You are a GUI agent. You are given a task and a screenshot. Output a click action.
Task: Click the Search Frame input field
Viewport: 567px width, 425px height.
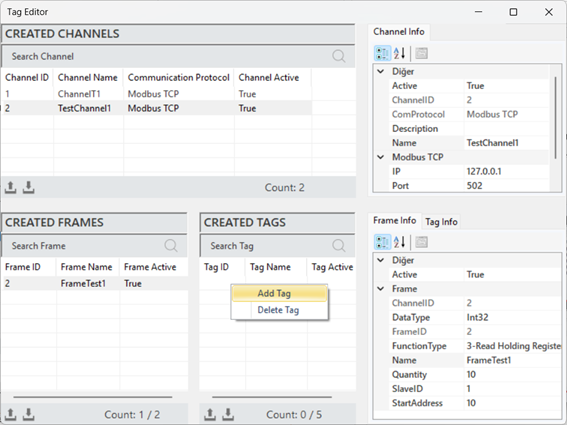(87, 246)
